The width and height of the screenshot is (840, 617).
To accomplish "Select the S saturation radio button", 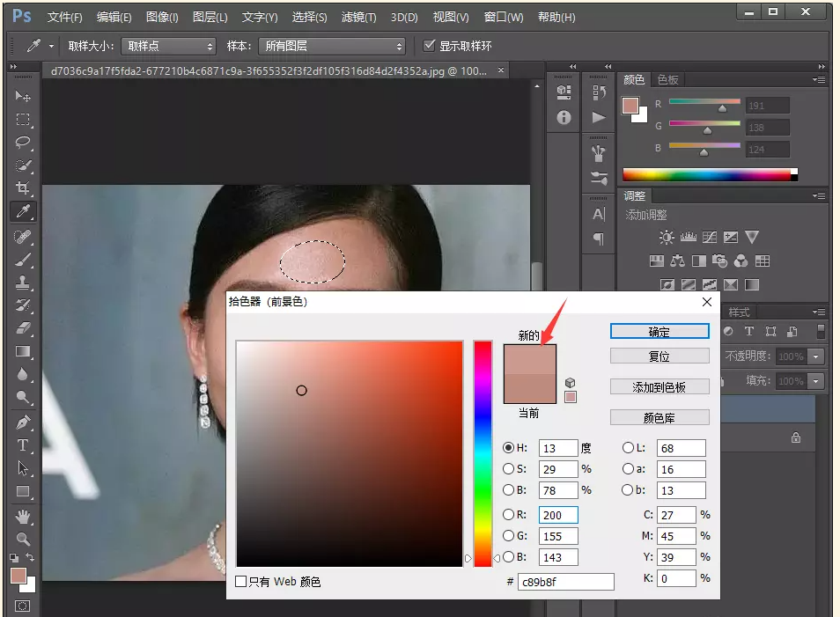I will tap(508, 469).
